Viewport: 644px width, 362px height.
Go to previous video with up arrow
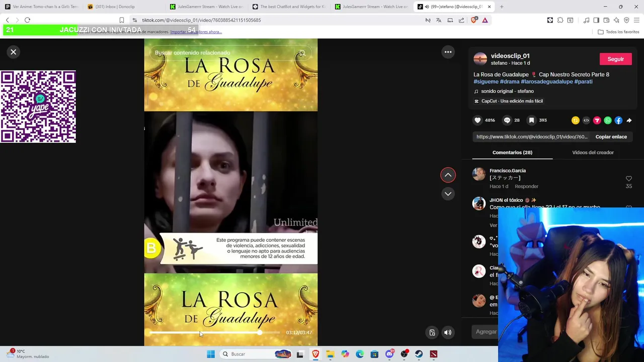(x=448, y=174)
